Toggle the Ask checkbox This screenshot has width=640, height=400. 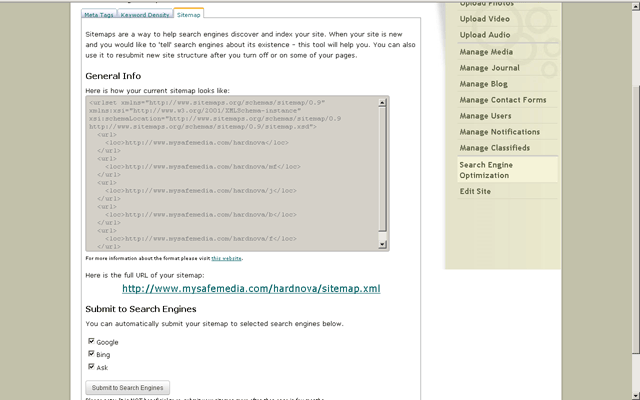coord(91,367)
